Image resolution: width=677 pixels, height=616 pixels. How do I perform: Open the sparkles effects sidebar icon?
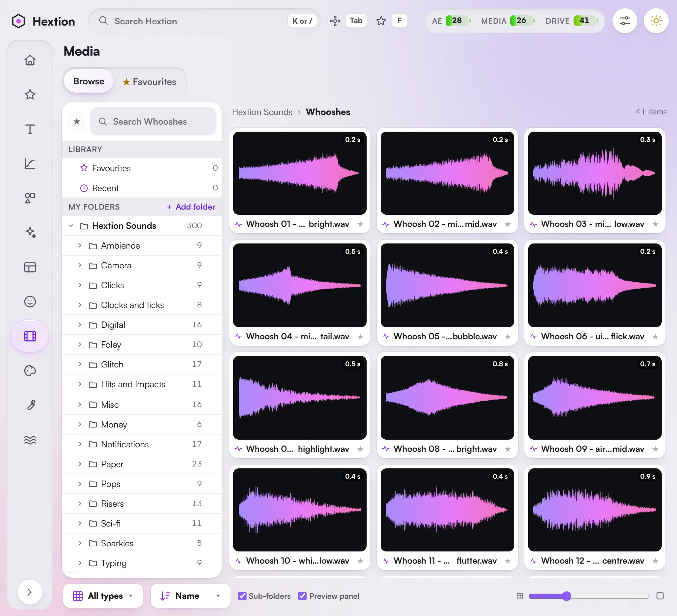point(30,233)
